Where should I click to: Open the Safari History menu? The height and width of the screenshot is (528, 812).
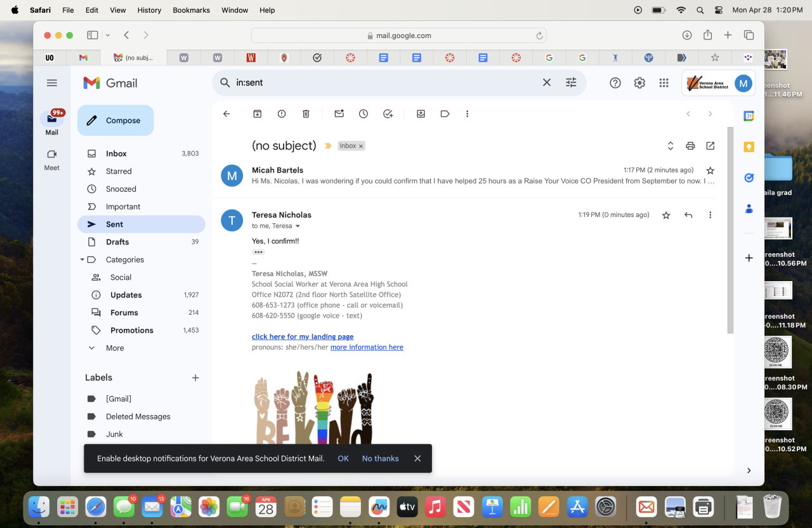(x=150, y=10)
